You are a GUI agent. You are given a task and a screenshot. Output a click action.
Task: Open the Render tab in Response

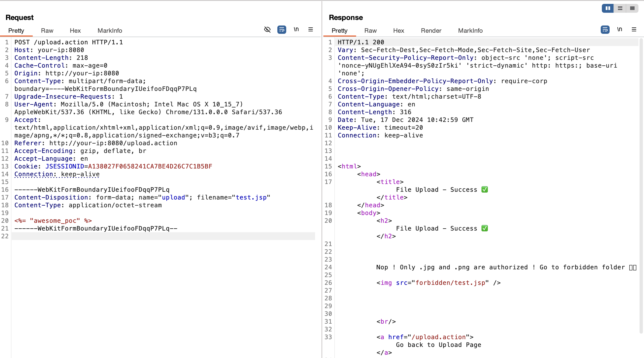click(431, 30)
